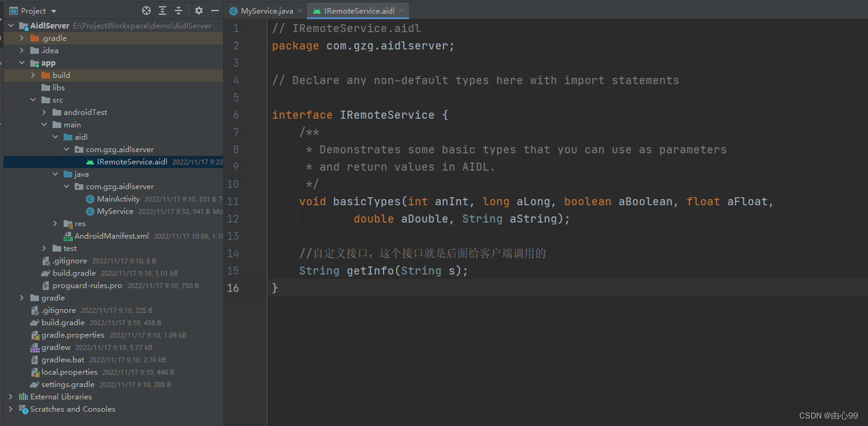Close the IRemoteService.aidl tab
Viewport: 868px width, 426px height.
(x=402, y=11)
